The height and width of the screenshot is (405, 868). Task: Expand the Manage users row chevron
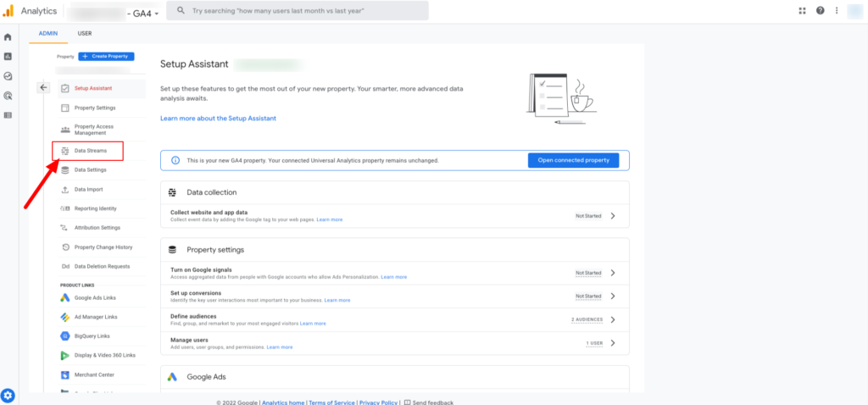[613, 343]
